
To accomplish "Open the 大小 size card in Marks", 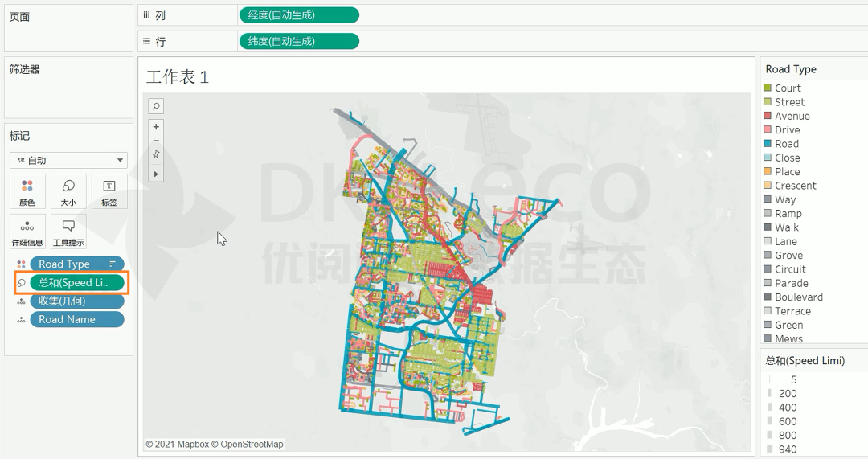I will pyautogui.click(x=68, y=191).
